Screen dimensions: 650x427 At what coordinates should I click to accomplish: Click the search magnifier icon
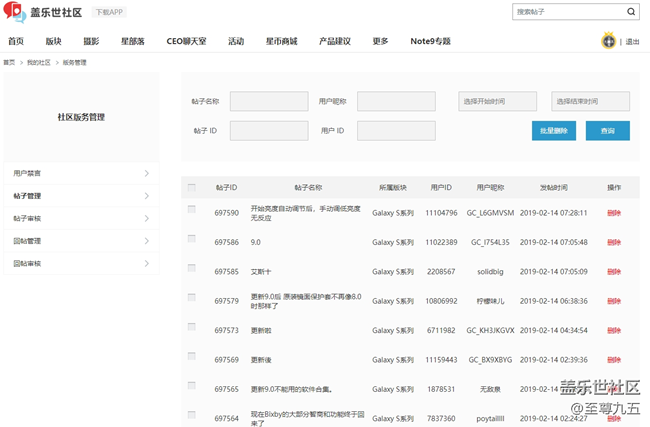pyautogui.click(x=631, y=12)
